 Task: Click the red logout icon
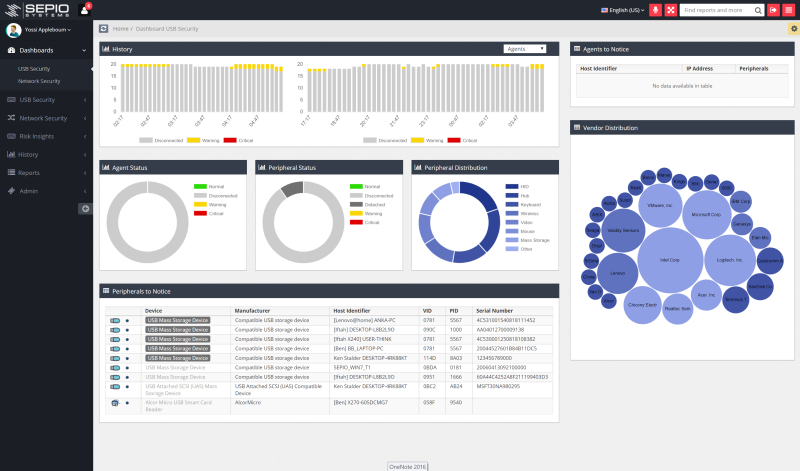coord(773,10)
